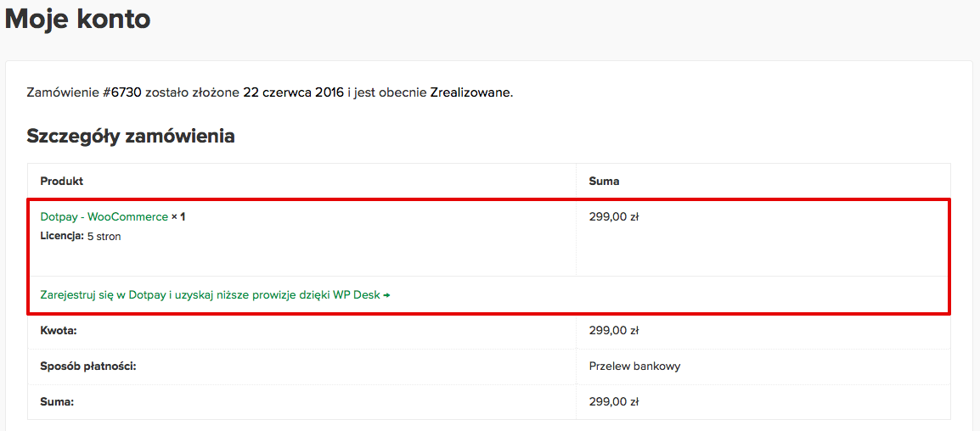Screen dimensions: 980x431
Task: Click the Przelew bankowy payment method
Action: [634, 366]
